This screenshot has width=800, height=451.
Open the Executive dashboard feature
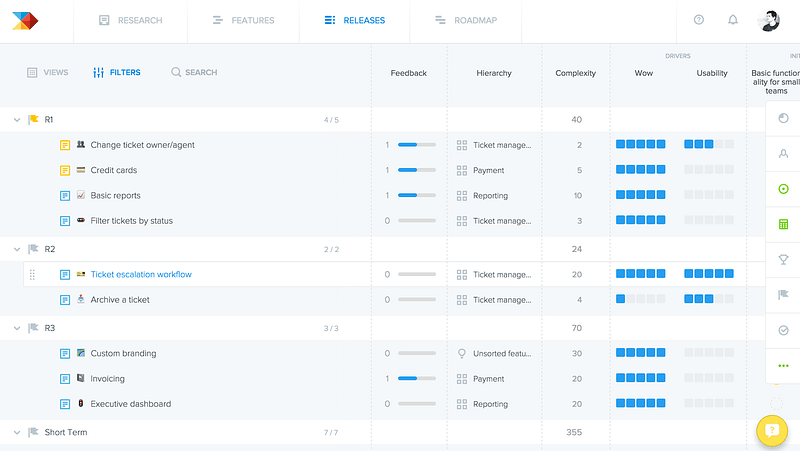[x=131, y=404]
